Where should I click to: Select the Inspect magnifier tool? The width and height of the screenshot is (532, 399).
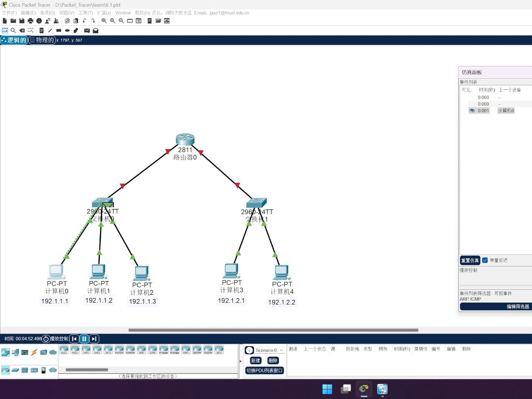coord(13,30)
